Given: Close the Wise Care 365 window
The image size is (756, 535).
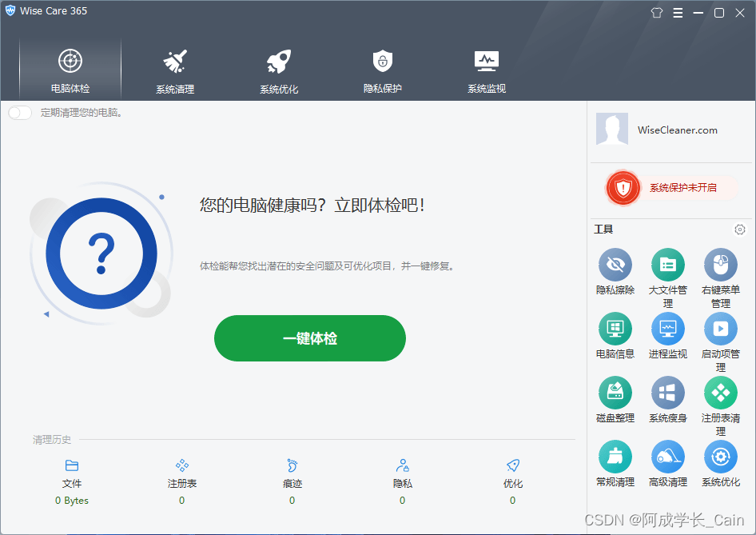Looking at the screenshot, I should 740,13.
